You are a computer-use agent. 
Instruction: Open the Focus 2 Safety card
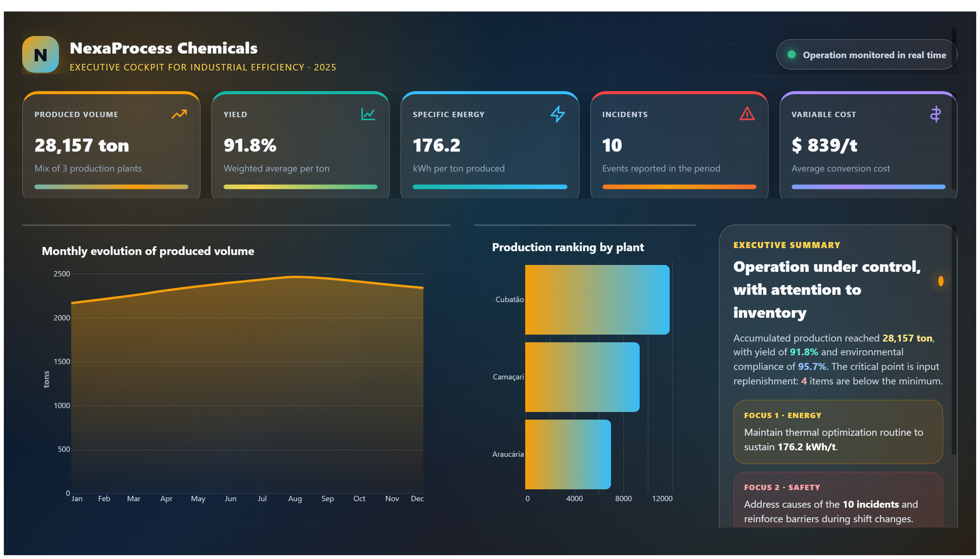click(838, 500)
